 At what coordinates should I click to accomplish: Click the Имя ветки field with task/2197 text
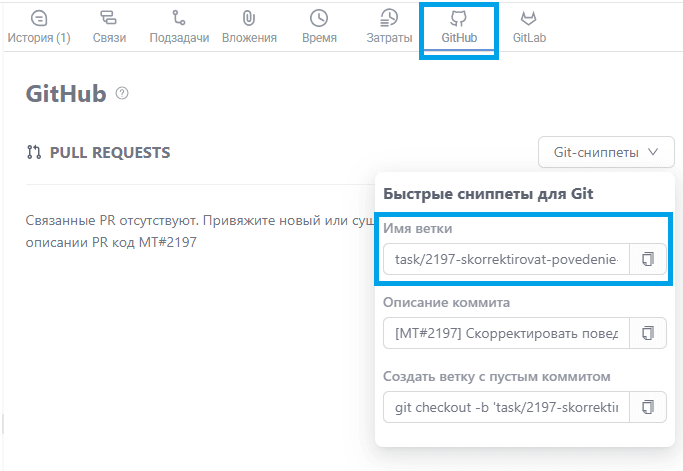coord(506,259)
